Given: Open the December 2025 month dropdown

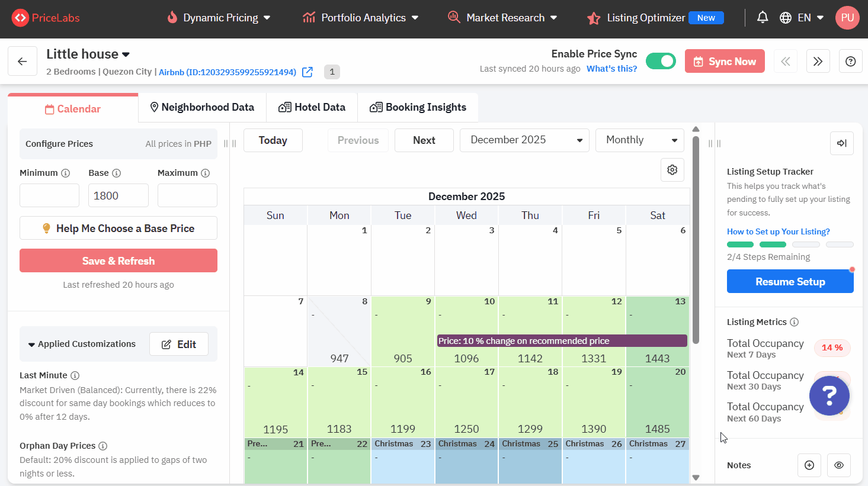Looking at the screenshot, I should (x=524, y=140).
